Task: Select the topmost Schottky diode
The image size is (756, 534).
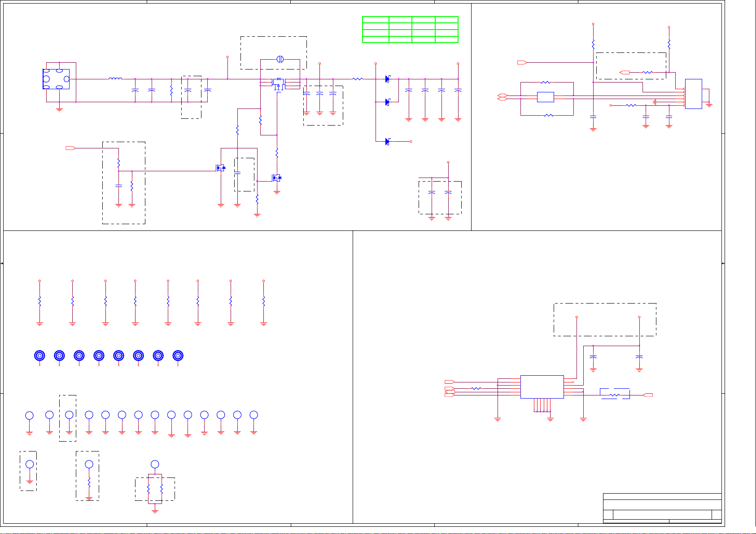Action: coord(388,79)
